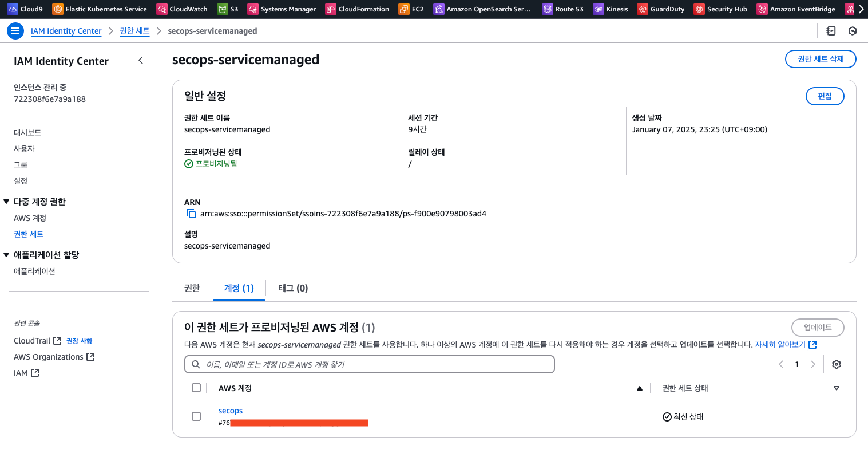The image size is (868, 449).
Task: Select page number 1 in pagination
Action: [x=796, y=364]
